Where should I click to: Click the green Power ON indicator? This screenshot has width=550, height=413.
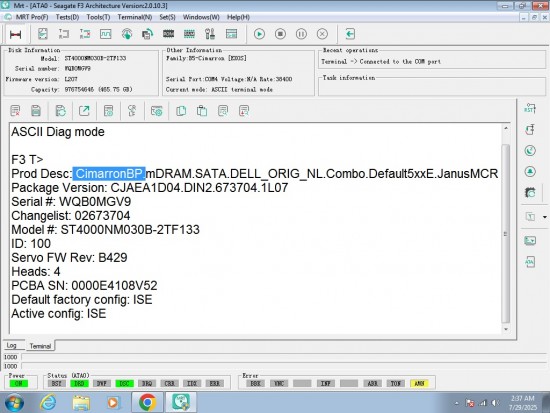point(19,384)
